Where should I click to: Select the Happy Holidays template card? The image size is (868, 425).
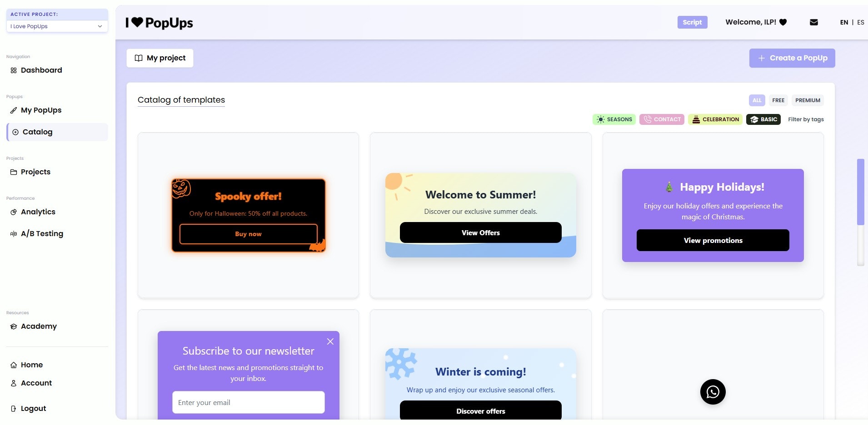click(x=713, y=215)
